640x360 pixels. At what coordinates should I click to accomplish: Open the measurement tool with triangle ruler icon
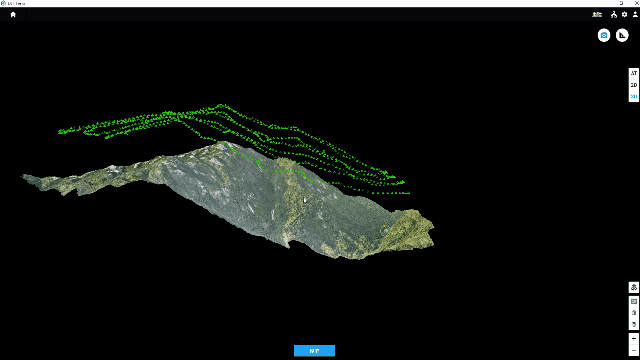click(x=622, y=36)
